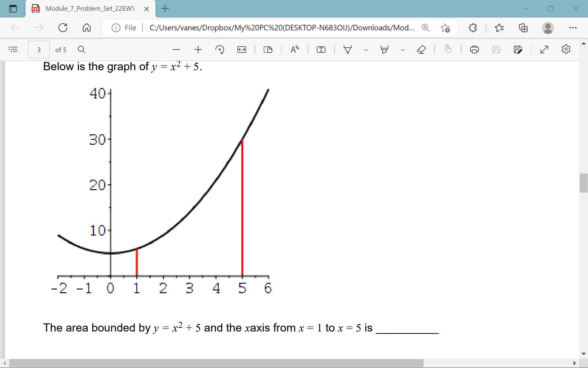Expand the Draw tool options dropdown

tap(366, 50)
